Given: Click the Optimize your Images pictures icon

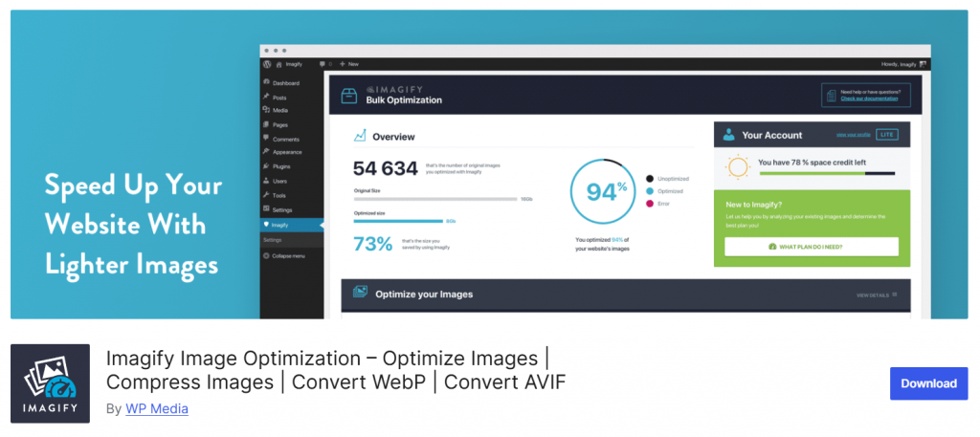Looking at the screenshot, I should pyautogui.click(x=360, y=292).
